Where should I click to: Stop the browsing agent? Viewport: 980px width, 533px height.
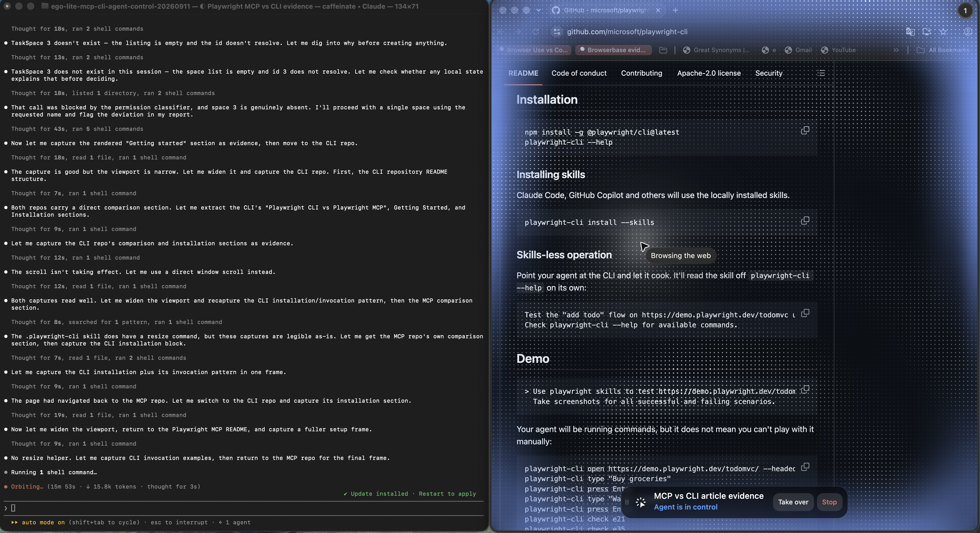click(829, 502)
